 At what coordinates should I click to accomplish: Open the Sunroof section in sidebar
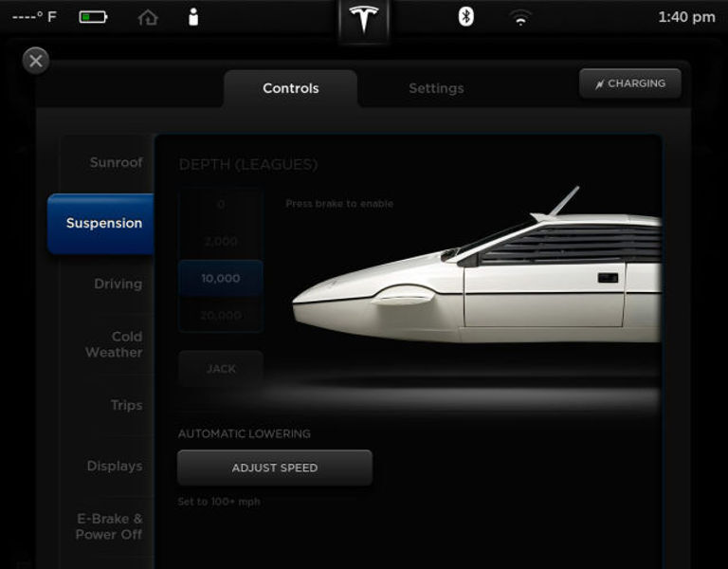click(x=116, y=162)
